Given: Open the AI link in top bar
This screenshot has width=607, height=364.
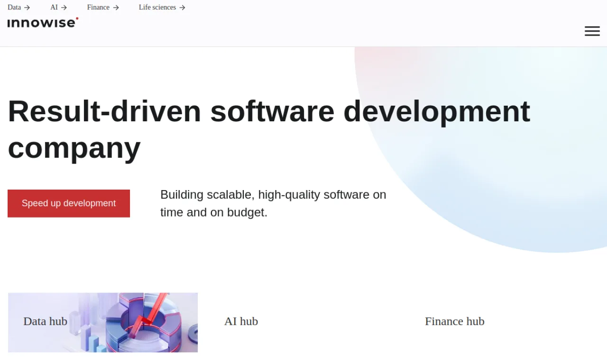Looking at the screenshot, I should pyautogui.click(x=59, y=7).
